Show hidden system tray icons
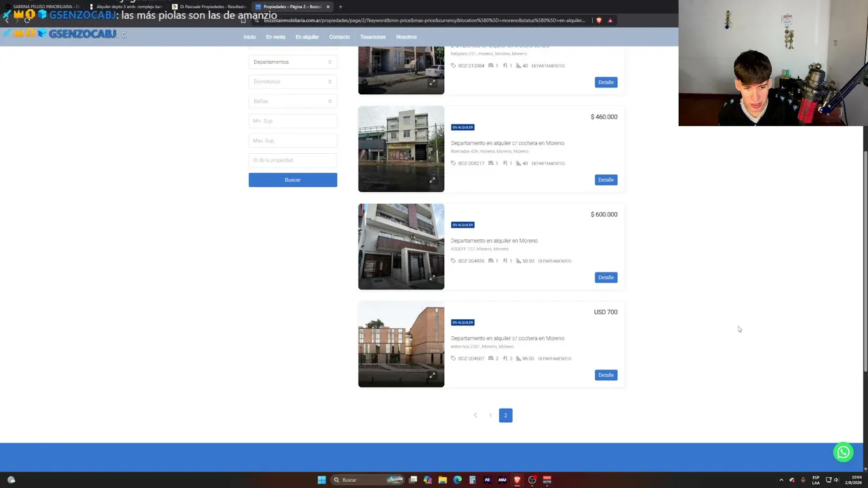This screenshot has width=868, height=488. click(x=781, y=480)
